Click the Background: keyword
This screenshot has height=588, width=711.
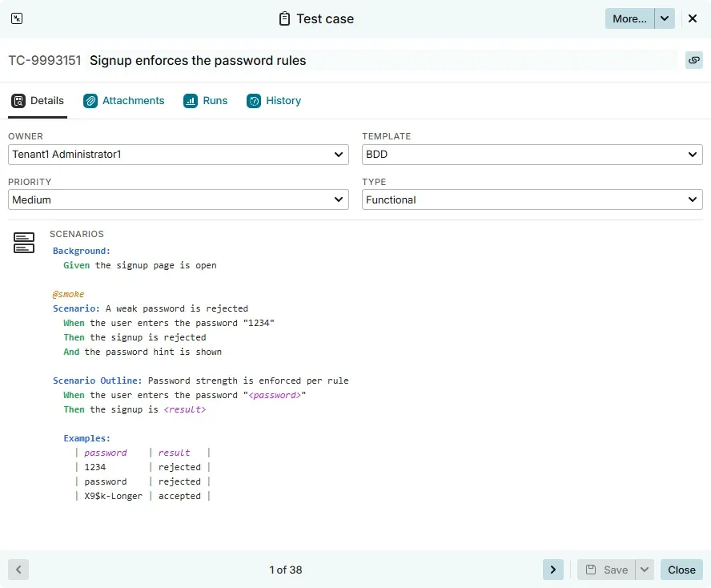tap(82, 251)
